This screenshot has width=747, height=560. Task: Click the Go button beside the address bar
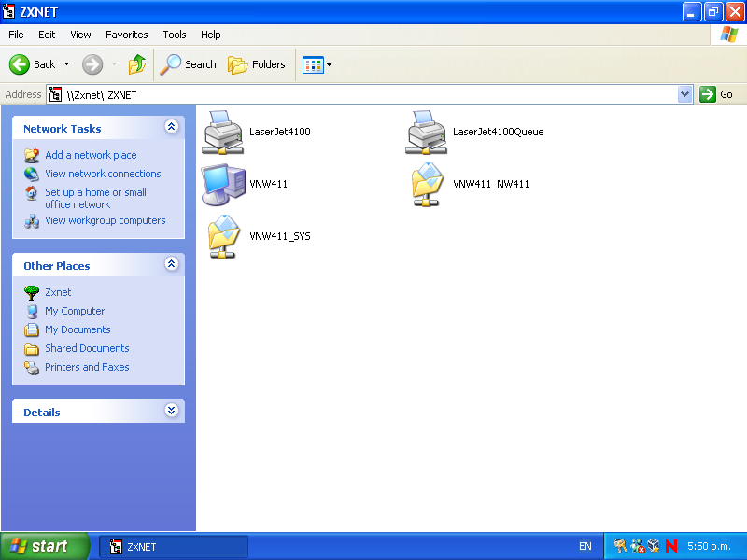(716, 94)
